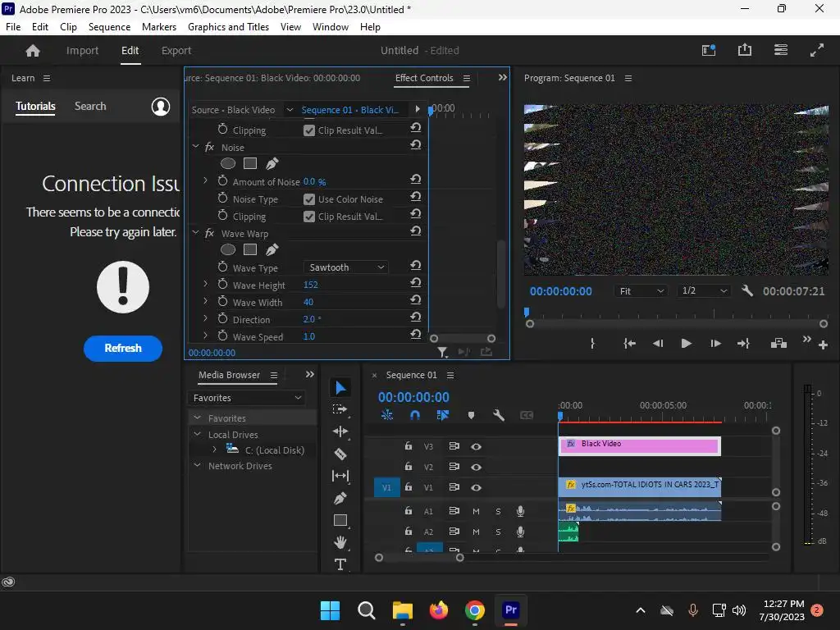Open user account profile icon
The width and height of the screenshot is (840, 630).
click(160, 107)
